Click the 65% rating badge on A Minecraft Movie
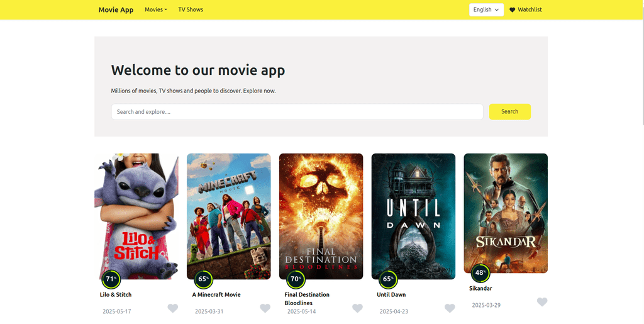The width and height of the screenshot is (644, 324). 203,279
